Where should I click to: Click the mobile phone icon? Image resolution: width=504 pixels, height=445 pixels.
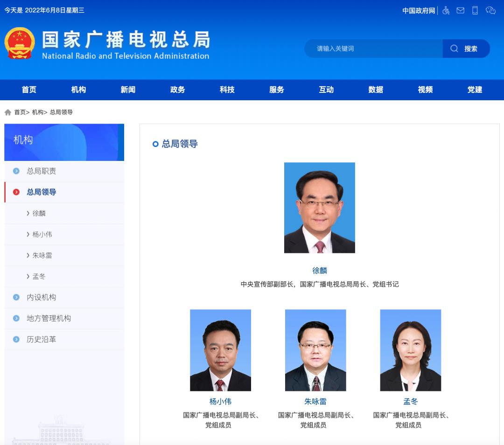[x=475, y=10]
